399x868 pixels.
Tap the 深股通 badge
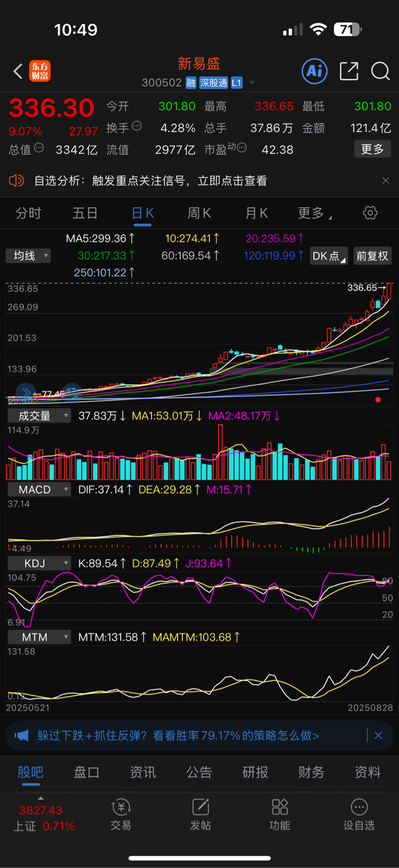(214, 83)
